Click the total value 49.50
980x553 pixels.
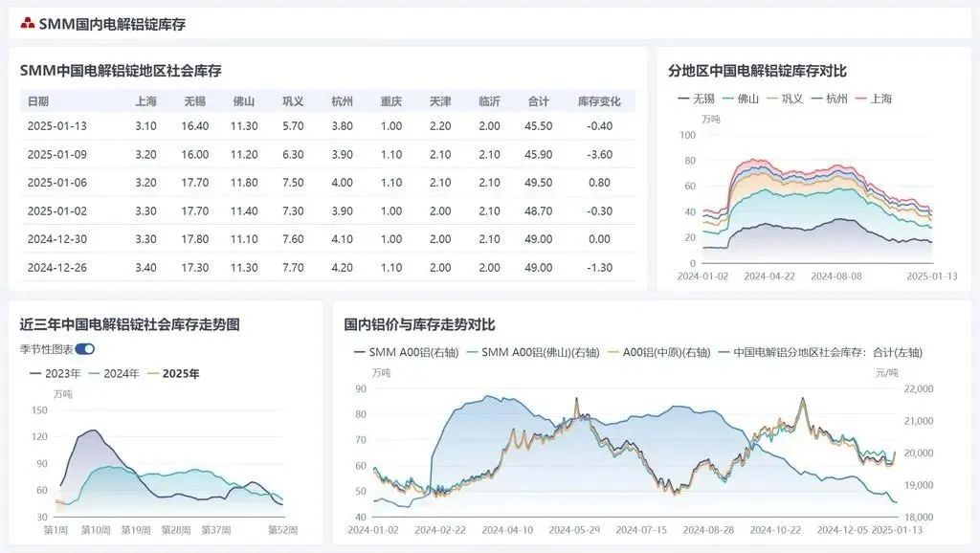click(538, 183)
